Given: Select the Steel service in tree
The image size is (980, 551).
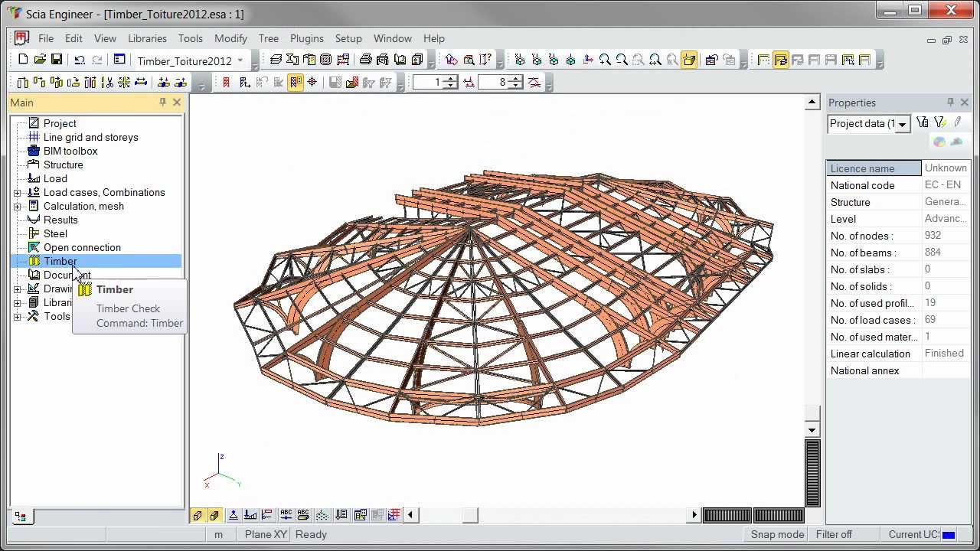Looking at the screenshot, I should pos(55,233).
